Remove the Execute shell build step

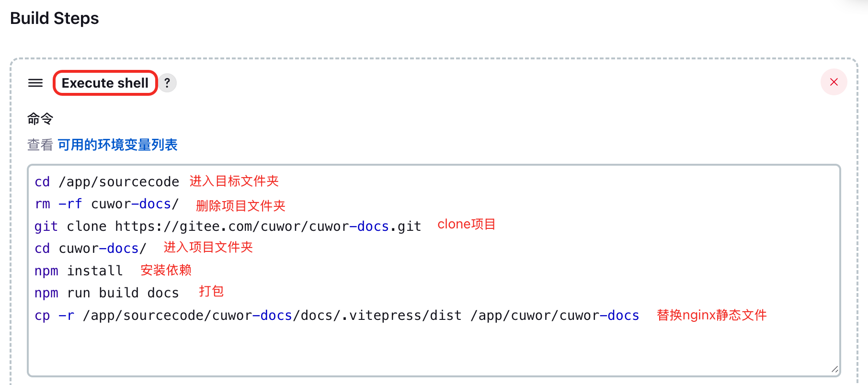[x=834, y=82]
